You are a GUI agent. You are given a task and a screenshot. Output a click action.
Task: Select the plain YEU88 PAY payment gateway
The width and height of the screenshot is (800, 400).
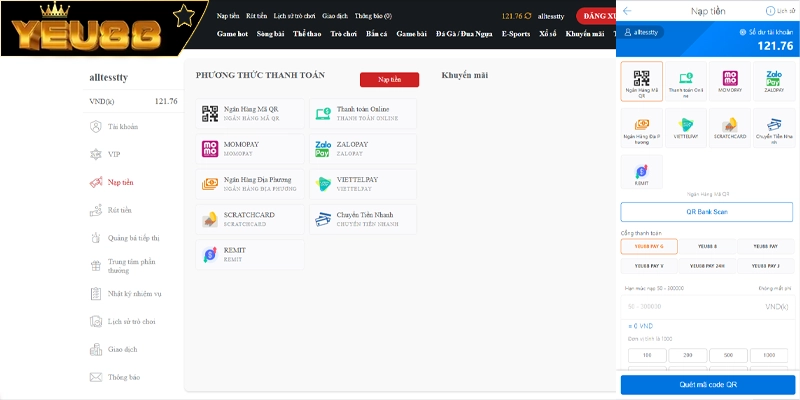point(766,246)
